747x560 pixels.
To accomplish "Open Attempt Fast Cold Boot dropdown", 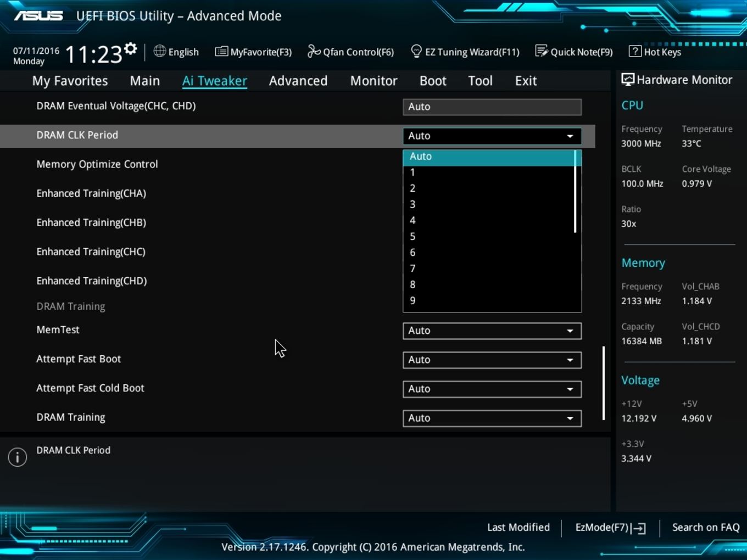I will [x=492, y=389].
